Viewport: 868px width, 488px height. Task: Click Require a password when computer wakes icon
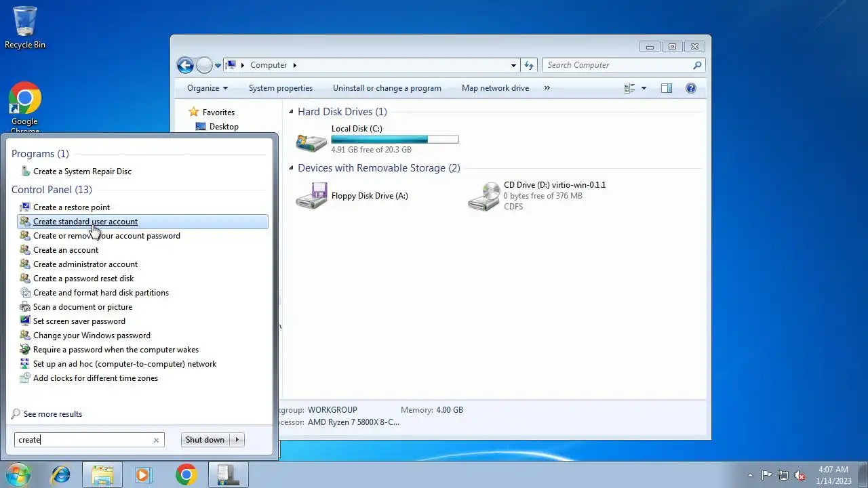pos(25,350)
